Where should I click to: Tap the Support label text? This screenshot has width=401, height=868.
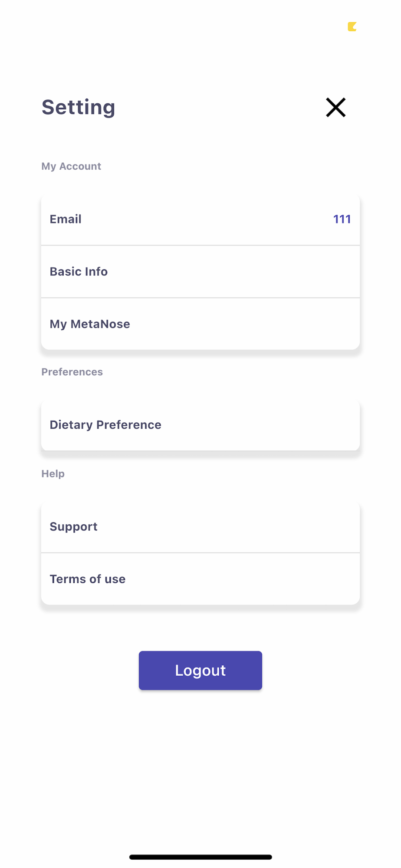[73, 527]
